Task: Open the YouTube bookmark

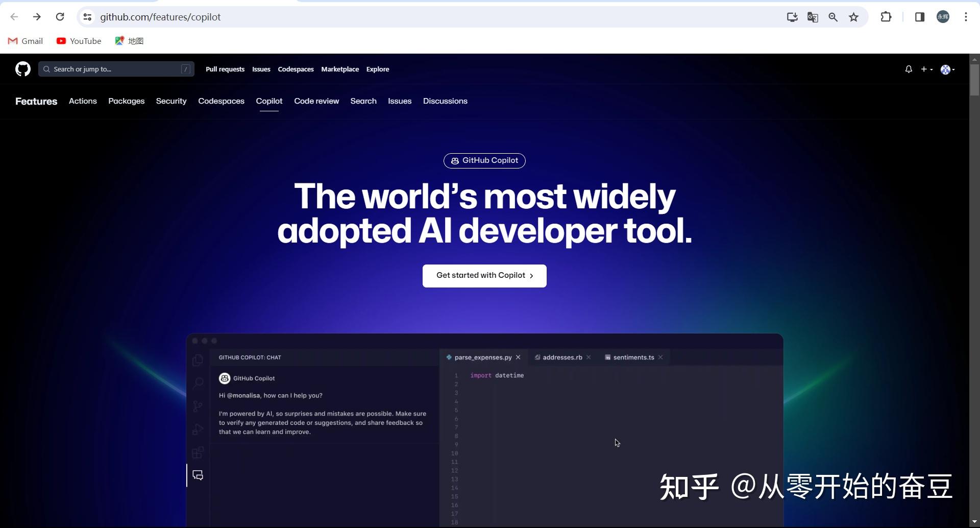Action: pyautogui.click(x=79, y=41)
